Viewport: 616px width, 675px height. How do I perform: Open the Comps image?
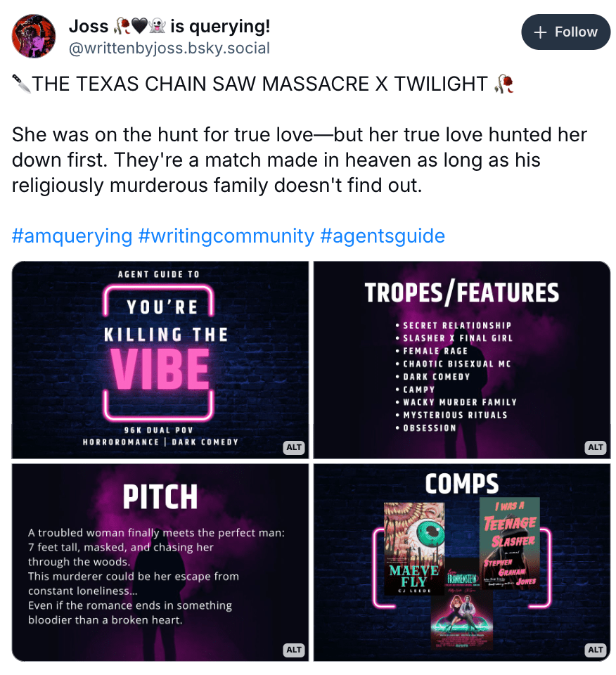462,562
